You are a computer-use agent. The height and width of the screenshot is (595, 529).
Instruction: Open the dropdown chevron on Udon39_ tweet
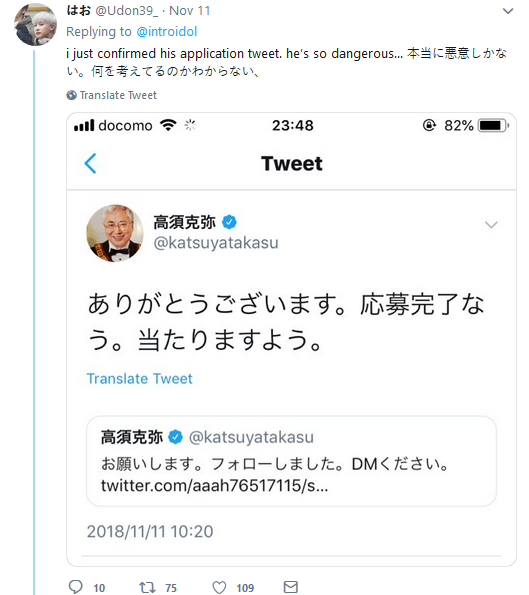click(x=508, y=11)
